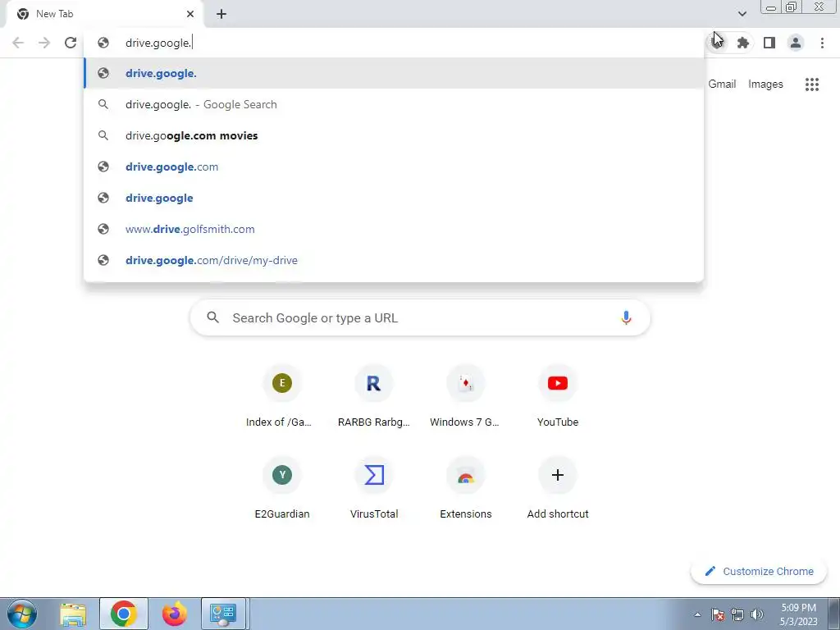Launch Firefox from the taskbar
The height and width of the screenshot is (630, 840).
(174, 614)
